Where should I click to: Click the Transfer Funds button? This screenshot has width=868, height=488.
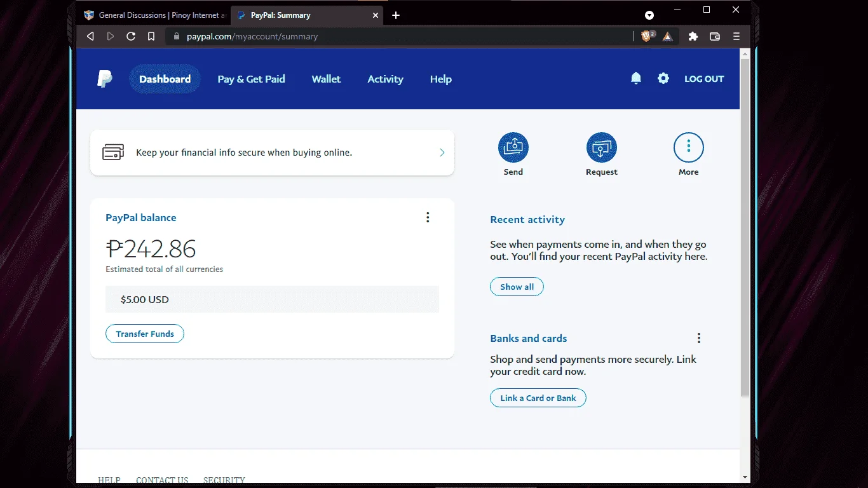[x=145, y=334]
